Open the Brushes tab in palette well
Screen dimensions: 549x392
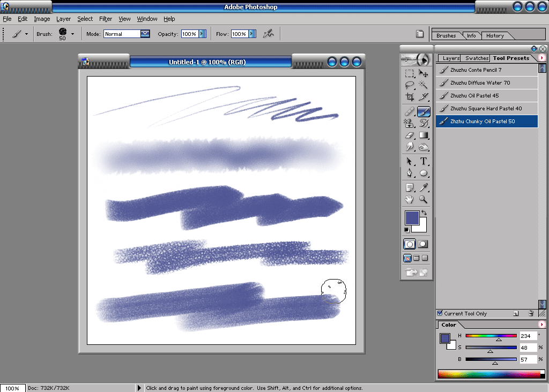point(446,36)
